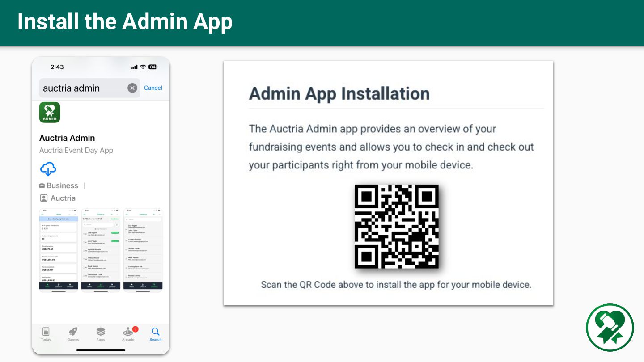Screen dimensions: 644x362
Task: Open the Auctria Admin app icon
Action: coord(50,112)
